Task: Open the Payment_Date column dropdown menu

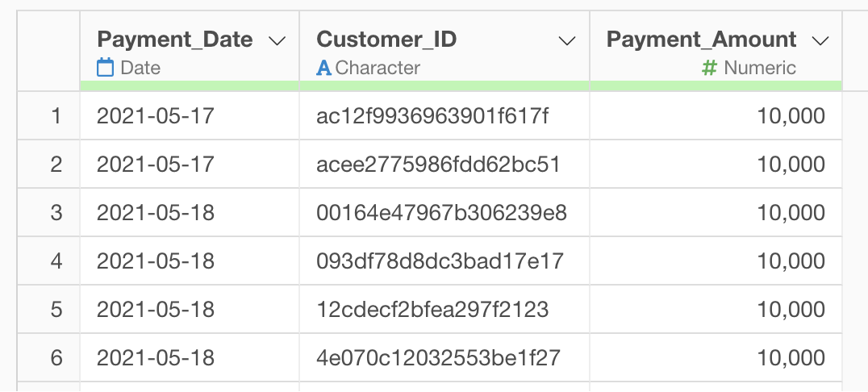Action: 277,40
